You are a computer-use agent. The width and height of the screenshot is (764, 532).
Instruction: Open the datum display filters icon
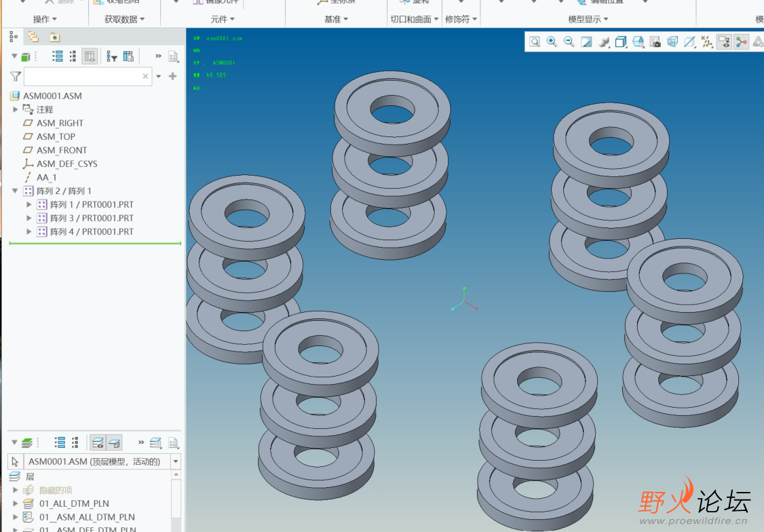707,42
